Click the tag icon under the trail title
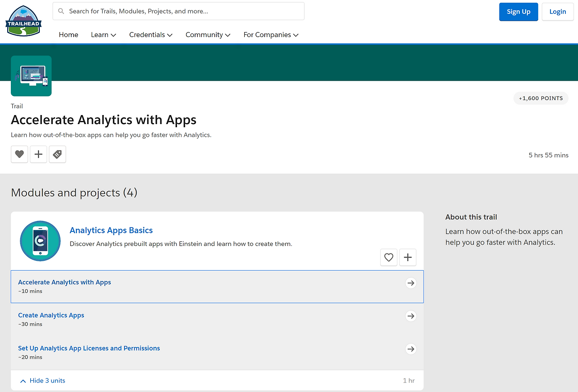This screenshot has height=392, width=578. pyautogui.click(x=57, y=154)
